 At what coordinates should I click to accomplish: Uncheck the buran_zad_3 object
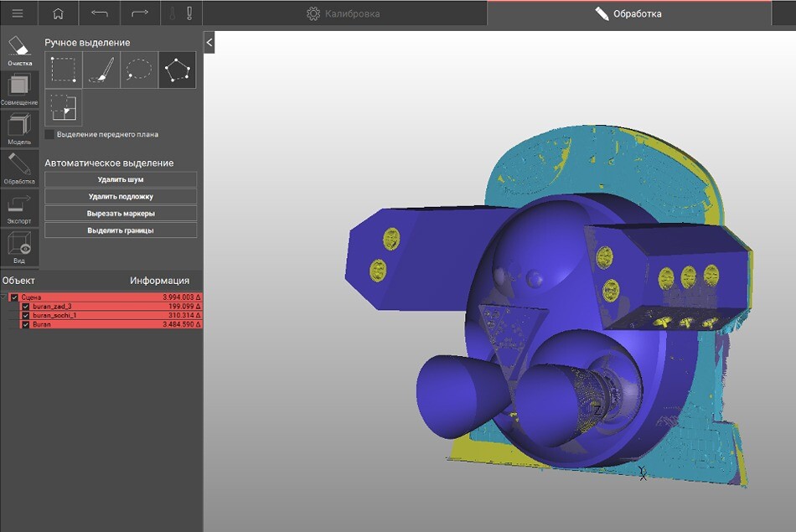point(26,307)
